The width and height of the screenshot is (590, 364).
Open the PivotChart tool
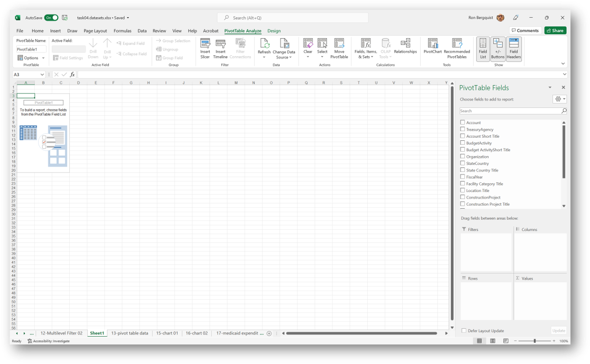click(x=432, y=46)
